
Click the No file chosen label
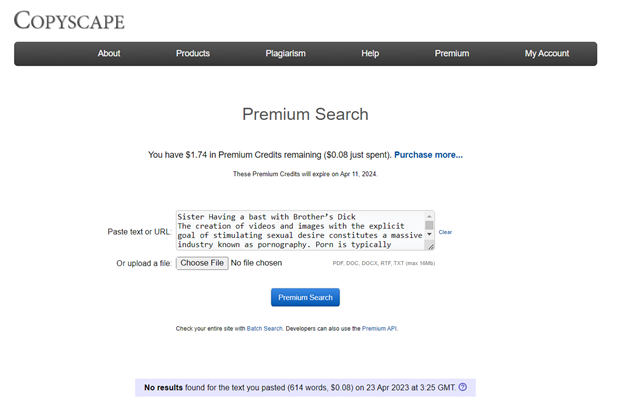coord(256,263)
